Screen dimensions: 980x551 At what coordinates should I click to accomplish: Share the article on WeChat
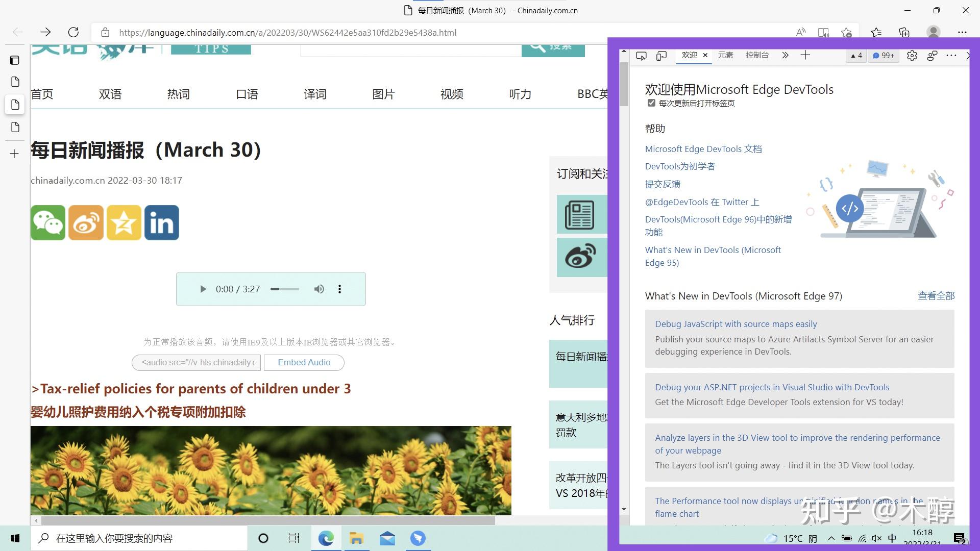(x=47, y=222)
